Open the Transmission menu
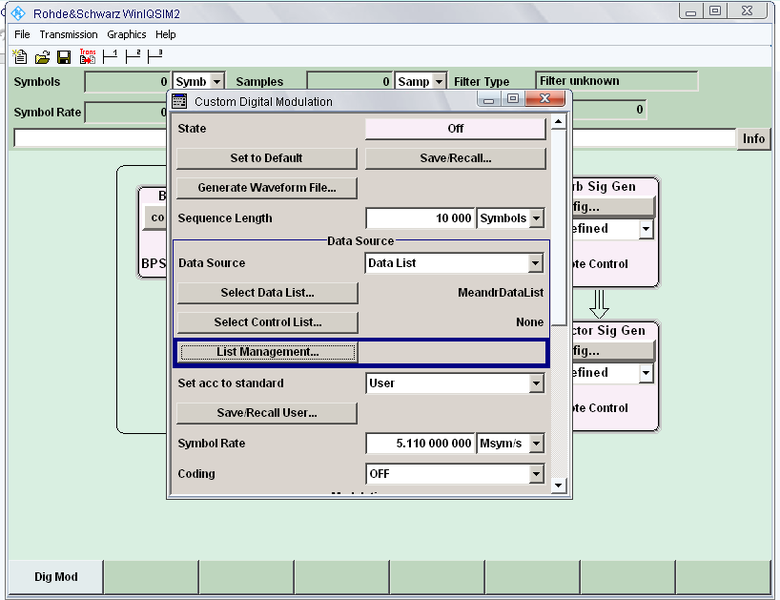This screenshot has width=780, height=600. coord(68,34)
